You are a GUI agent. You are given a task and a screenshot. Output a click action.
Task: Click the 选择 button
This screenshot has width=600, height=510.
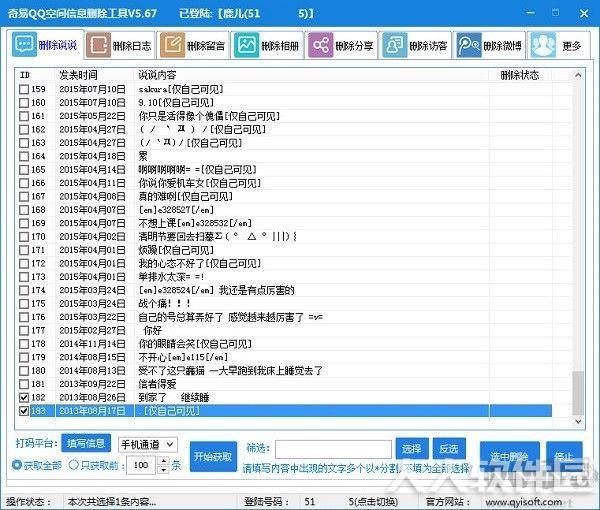tap(411, 448)
